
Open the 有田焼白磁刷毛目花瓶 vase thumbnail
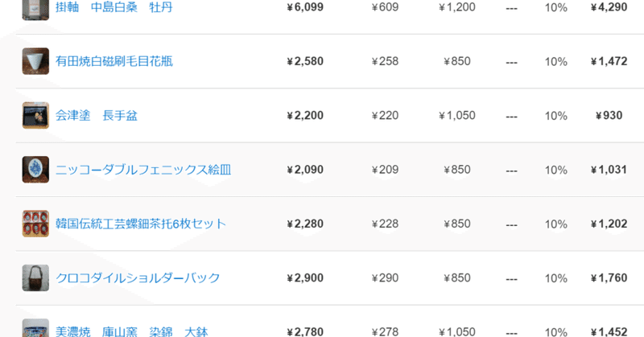(x=35, y=61)
